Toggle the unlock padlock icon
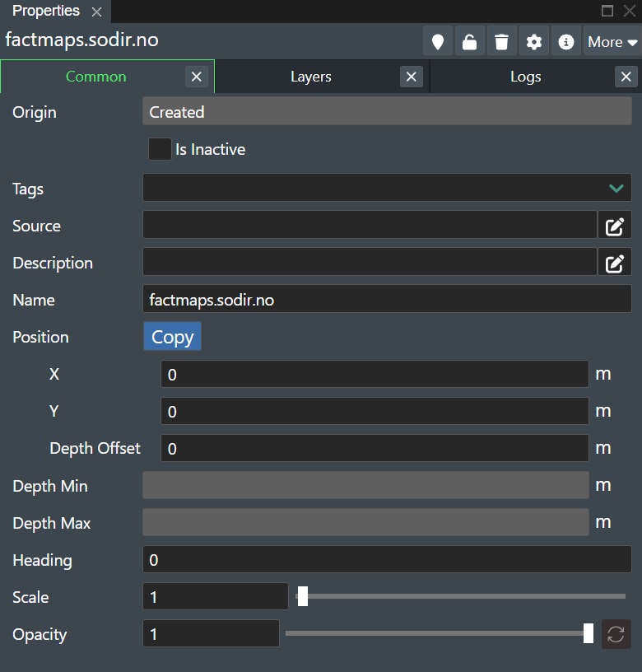 (470, 41)
